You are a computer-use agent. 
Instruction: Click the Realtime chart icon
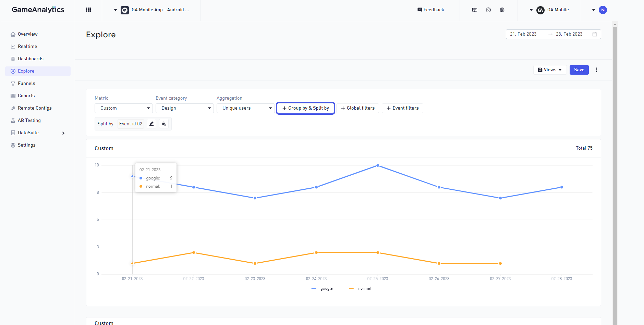coord(13,47)
